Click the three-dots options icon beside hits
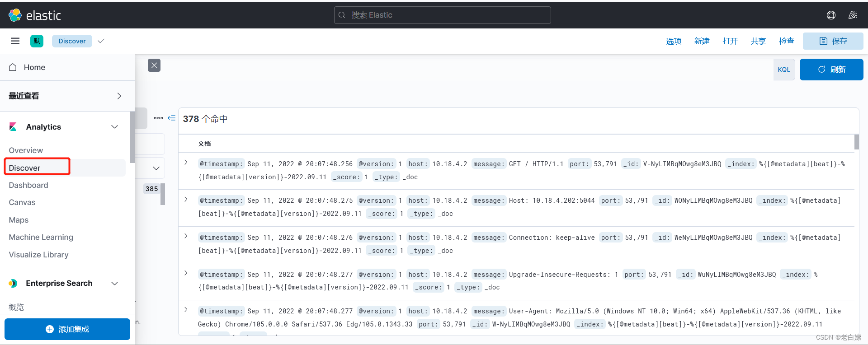Image resolution: width=868 pixels, height=345 pixels. point(158,118)
